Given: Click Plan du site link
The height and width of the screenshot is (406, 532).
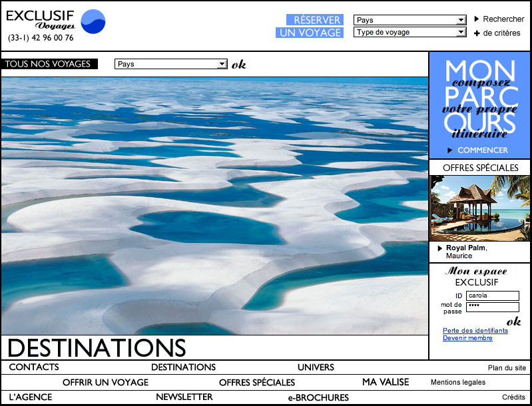Looking at the screenshot, I should click(x=507, y=367).
